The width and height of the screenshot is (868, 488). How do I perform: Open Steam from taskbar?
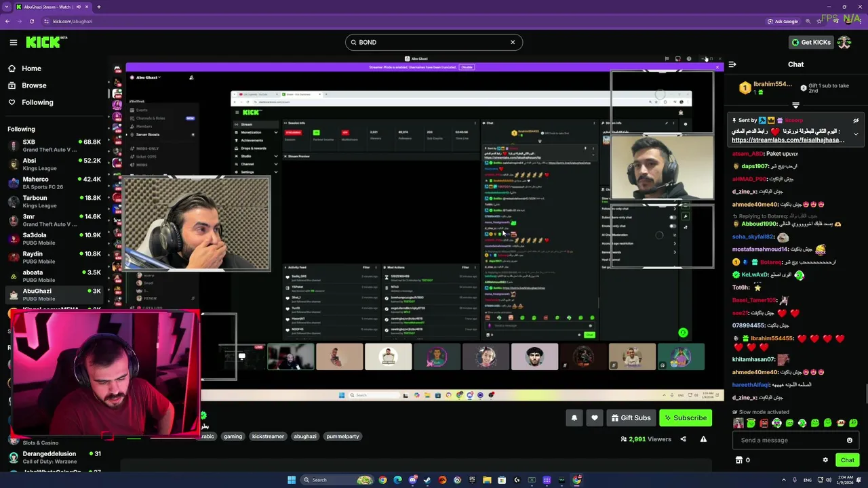pyautogui.click(x=427, y=480)
